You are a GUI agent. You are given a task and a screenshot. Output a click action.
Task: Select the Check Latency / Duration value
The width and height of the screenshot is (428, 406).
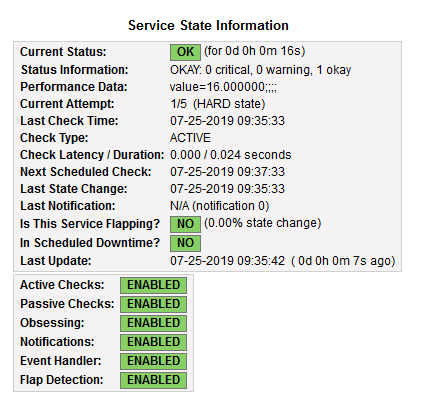click(231, 155)
